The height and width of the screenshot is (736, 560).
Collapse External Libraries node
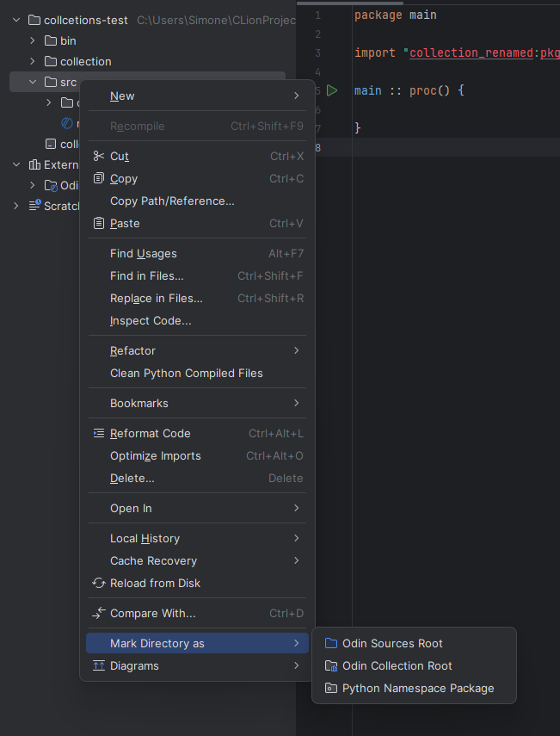click(x=16, y=164)
